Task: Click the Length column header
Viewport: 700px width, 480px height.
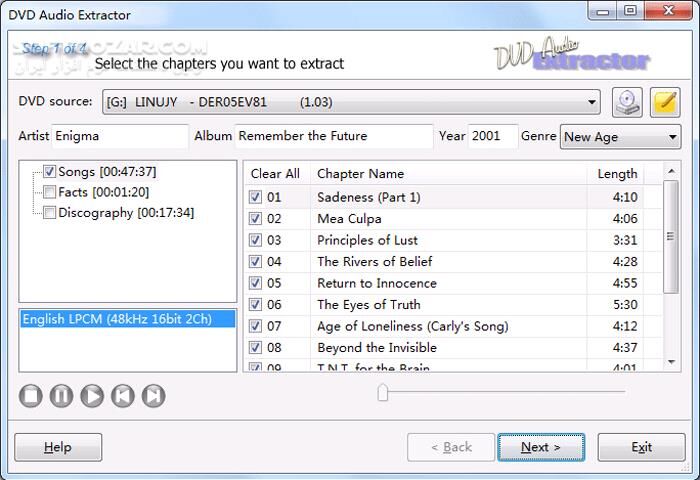Action: coord(615,174)
